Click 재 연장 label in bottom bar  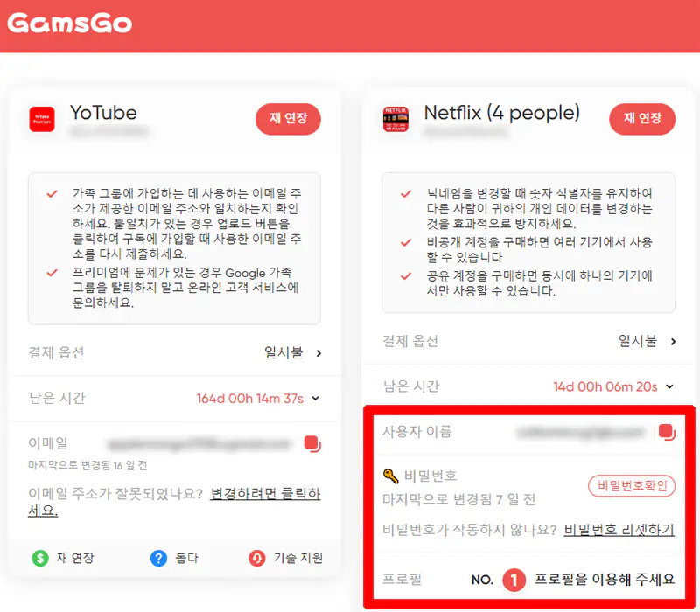[75, 558]
